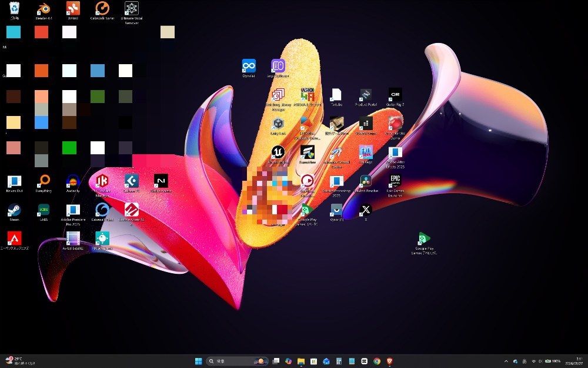Select the Dynalist desktop shortcut
Image resolution: width=588 pixels, height=368 pixels.
tap(249, 68)
